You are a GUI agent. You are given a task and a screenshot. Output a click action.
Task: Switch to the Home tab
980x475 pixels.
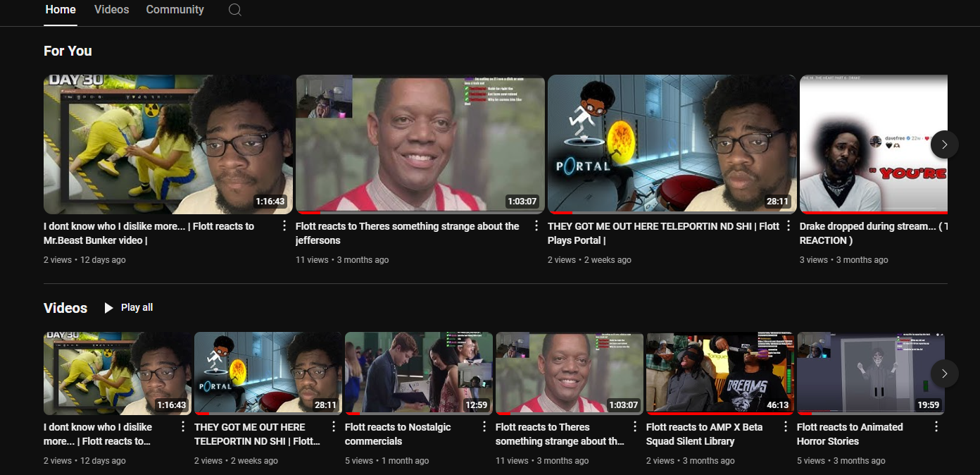(61, 10)
